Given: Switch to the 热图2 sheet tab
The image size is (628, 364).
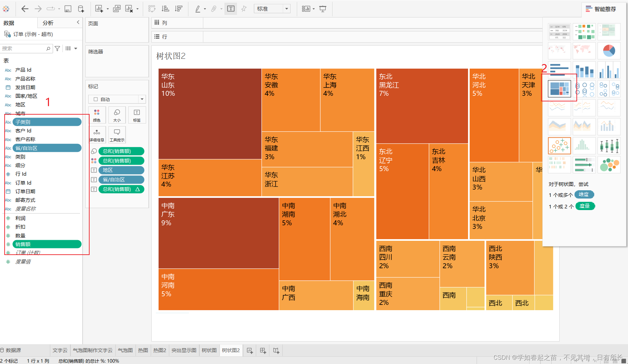Looking at the screenshot, I should tap(160, 350).
